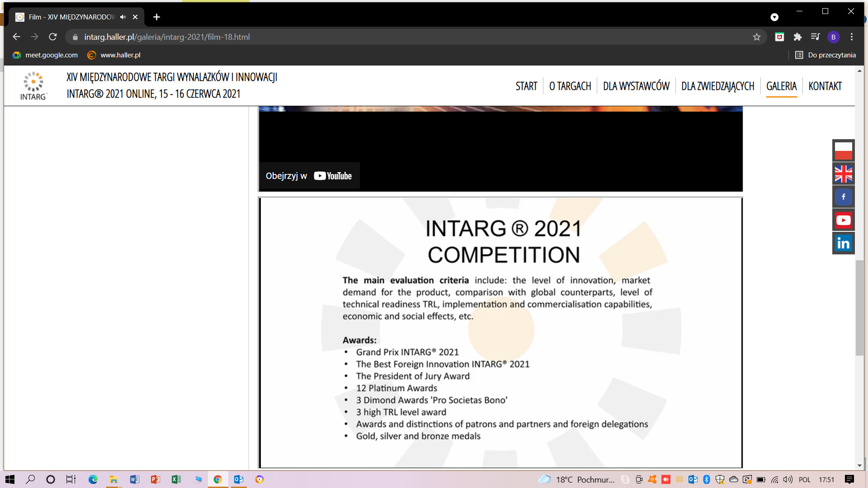Screen dimensions: 868x488
Task: Open the Facebook side icon
Action: click(843, 197)
